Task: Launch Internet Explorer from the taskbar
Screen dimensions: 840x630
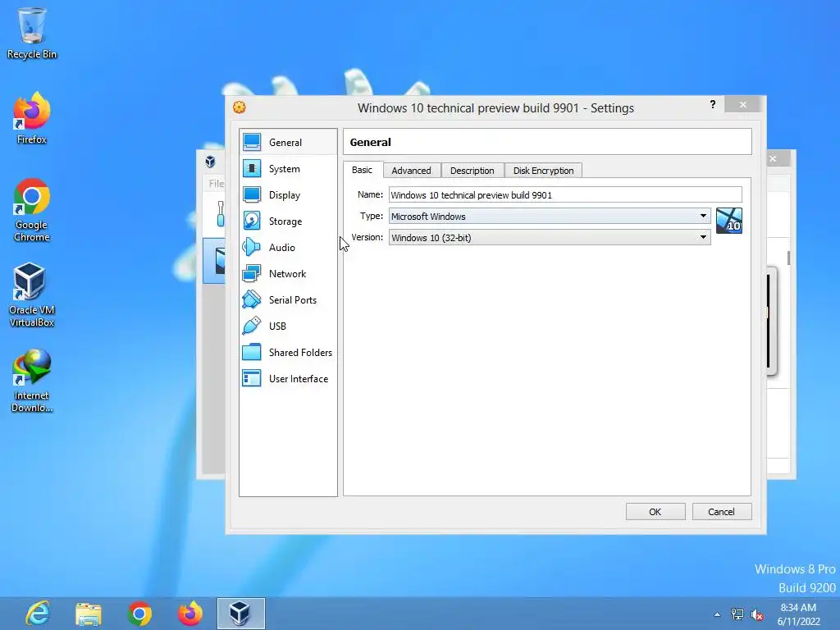Action: (38, 614)
